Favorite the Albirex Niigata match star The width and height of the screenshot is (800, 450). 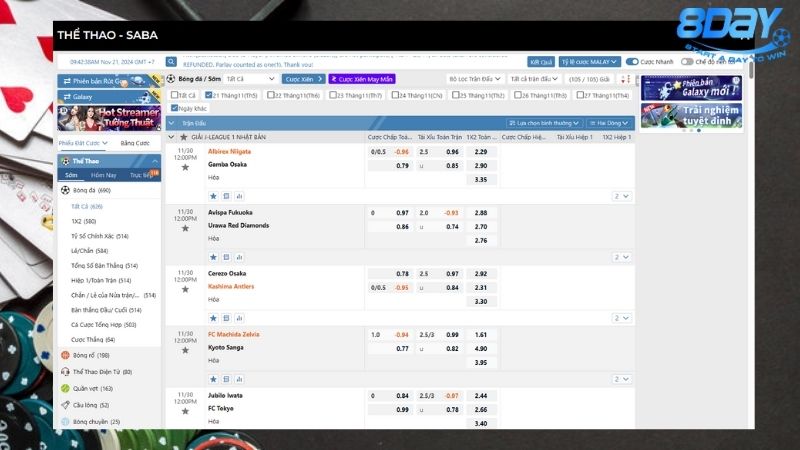click(x=185, y=167)
